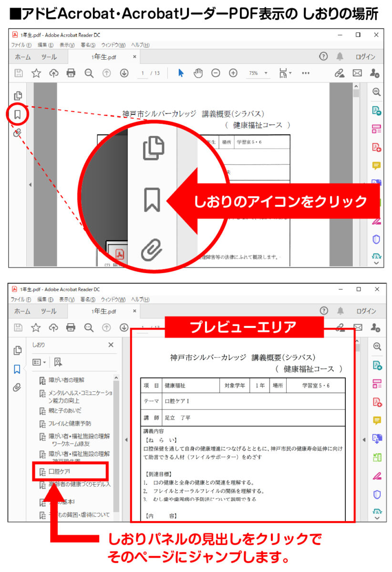
Task: Open attachments paperclip in upper window sidebar
Action: (18, 133)
